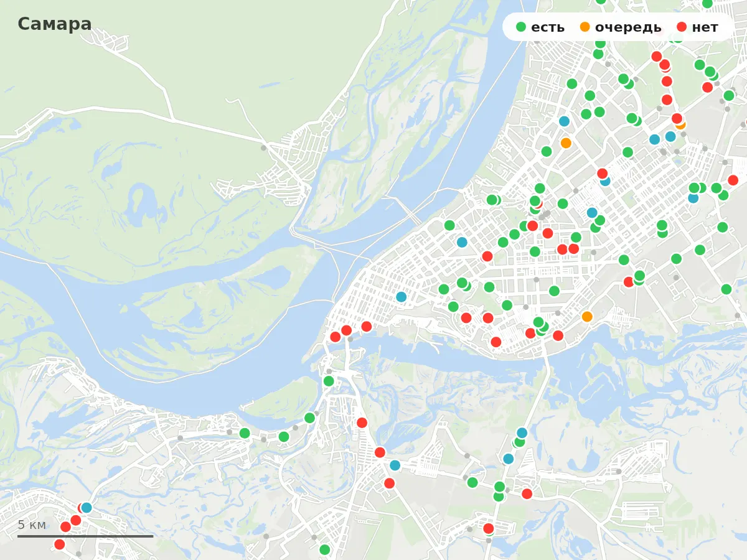This screenshot has height=560, width=747.
Task: Toggle the green "есть" legend dot
Action: click(521, 27)
